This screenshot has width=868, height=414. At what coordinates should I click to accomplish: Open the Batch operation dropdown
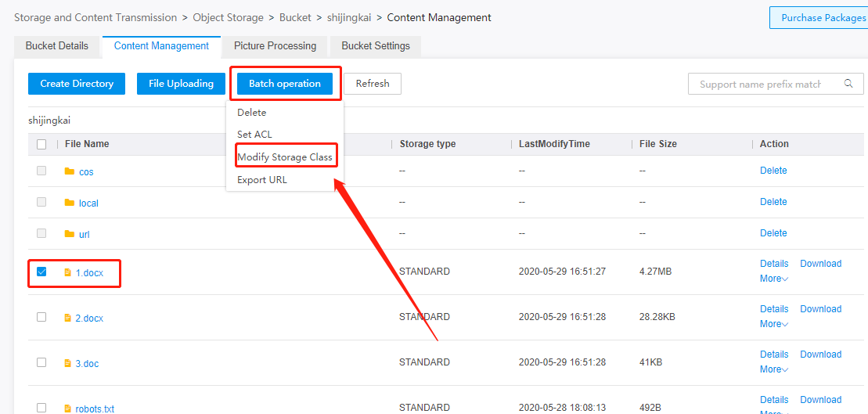pos(285,84)
